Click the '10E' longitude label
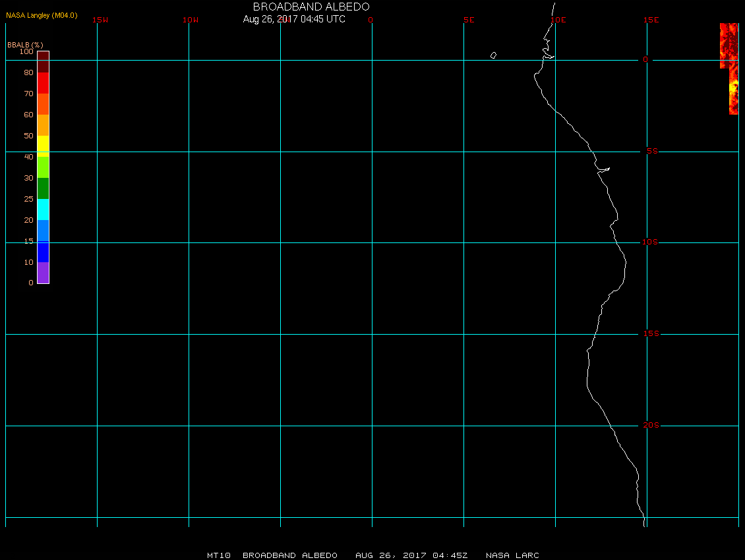 point(558,20)
